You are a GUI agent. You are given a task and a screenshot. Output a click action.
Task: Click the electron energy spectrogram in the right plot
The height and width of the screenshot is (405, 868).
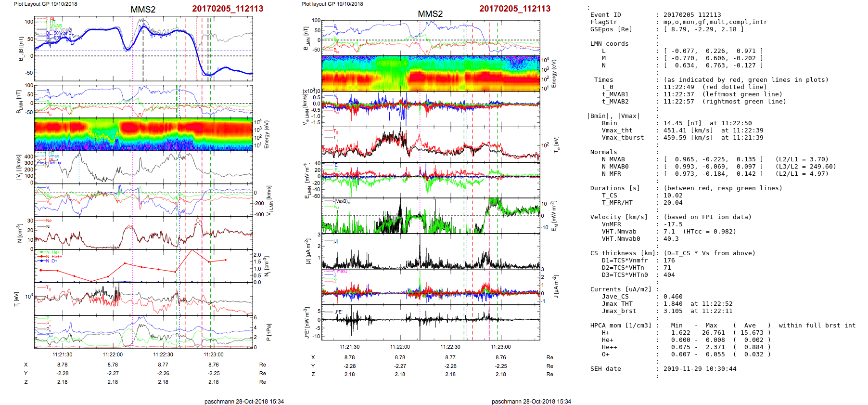(431, 74)
